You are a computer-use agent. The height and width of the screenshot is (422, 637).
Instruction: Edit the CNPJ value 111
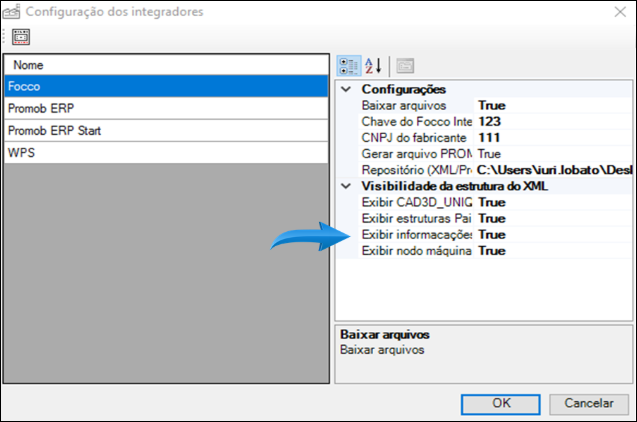click(x=552, y=138)
